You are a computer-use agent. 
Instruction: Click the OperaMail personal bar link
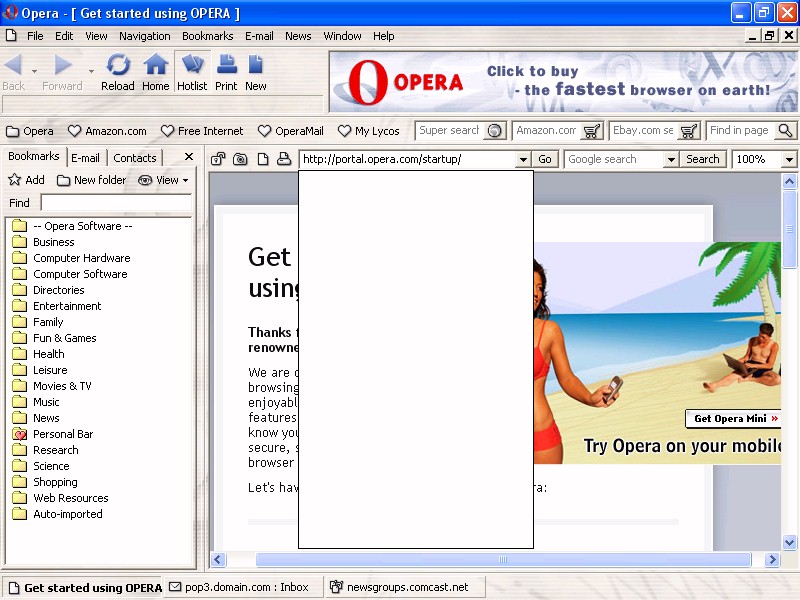click(291, 131)
